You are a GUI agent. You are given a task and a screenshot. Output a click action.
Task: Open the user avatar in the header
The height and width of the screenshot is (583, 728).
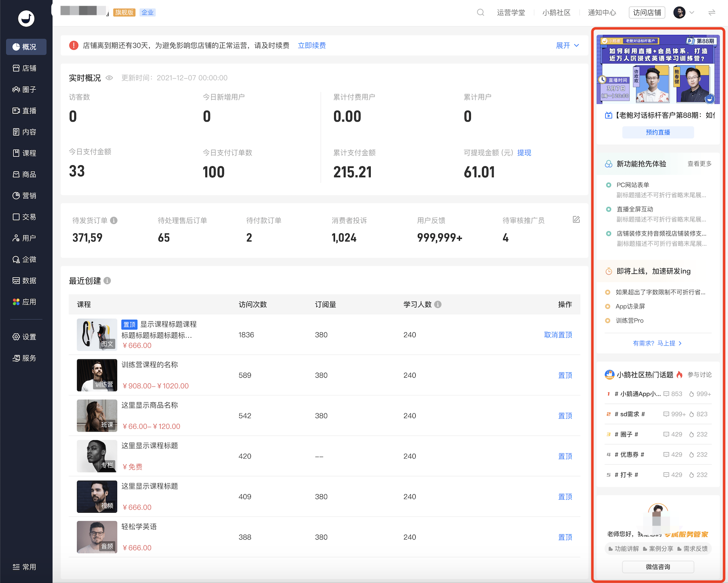(679, 13)
